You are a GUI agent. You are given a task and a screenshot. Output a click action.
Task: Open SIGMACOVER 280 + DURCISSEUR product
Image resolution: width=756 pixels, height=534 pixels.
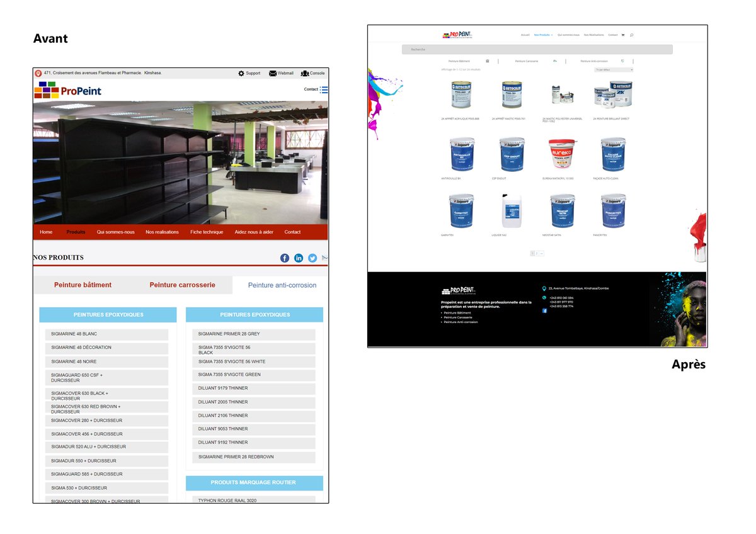pyautogui.click(x=106, y=421)
